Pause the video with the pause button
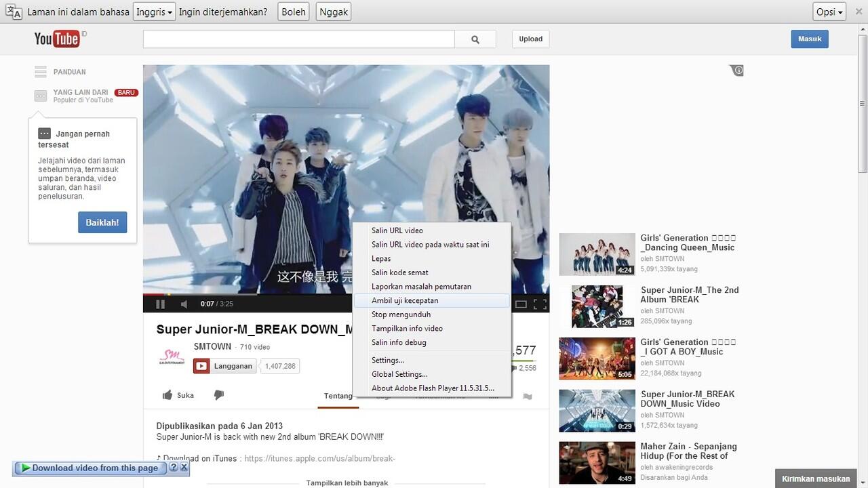 pos(161,304)
